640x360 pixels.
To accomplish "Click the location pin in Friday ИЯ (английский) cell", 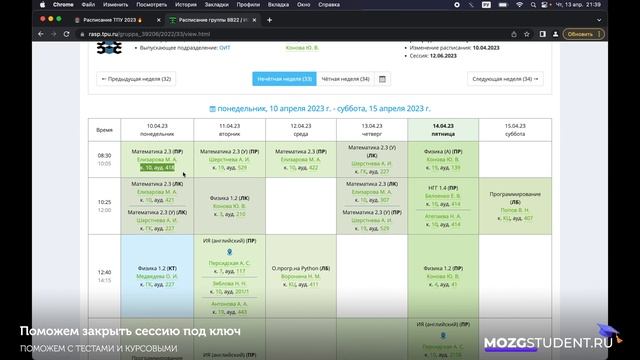I will 443,336.
